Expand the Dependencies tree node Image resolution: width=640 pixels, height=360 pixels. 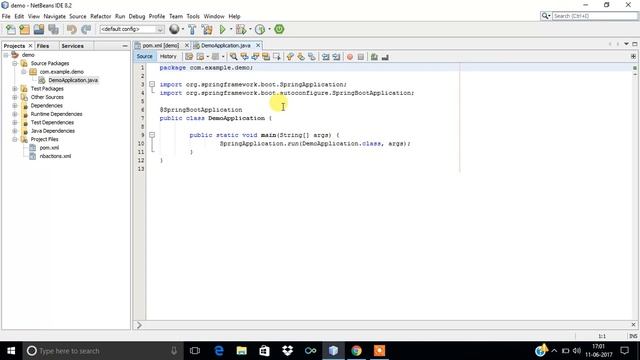[x=15, y=106]
